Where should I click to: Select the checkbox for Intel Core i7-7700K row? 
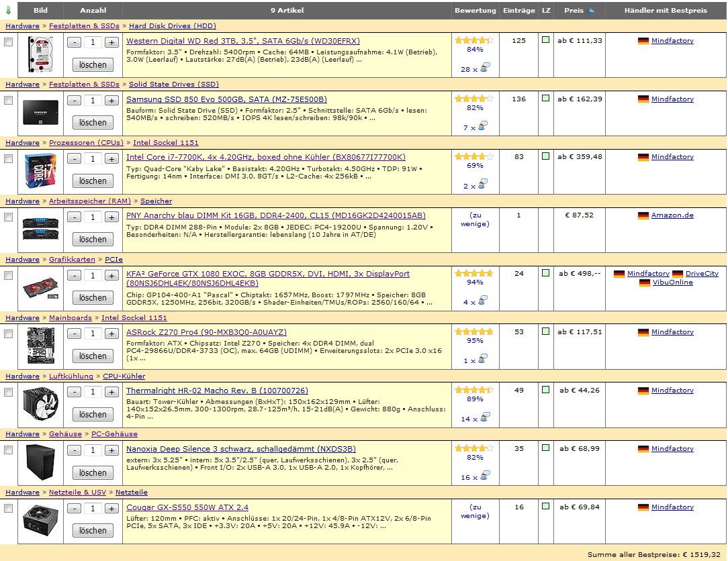tap(8, 158)
